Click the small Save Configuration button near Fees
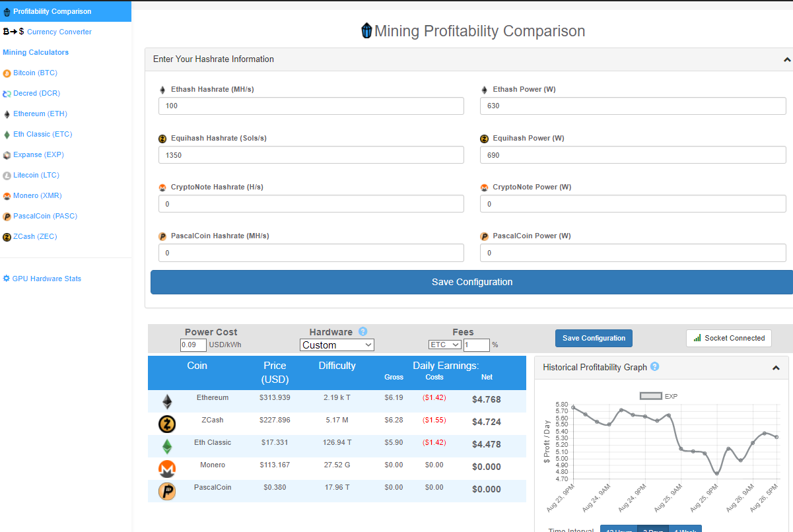Screen dimensions: 793x532 (x=594, y=338)
